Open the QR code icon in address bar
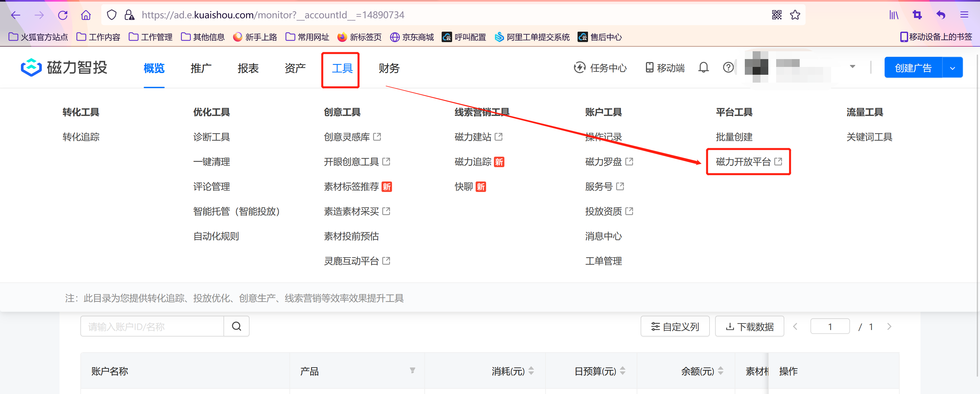Image resolution: width=980 pixels, height=394 pixels. pos(776,15)
